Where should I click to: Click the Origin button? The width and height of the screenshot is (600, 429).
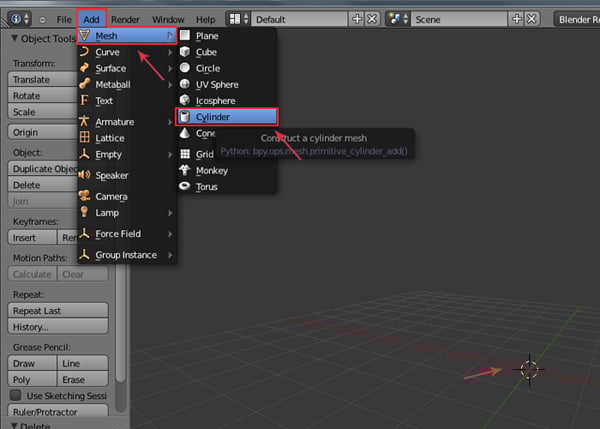pos(42,132)
